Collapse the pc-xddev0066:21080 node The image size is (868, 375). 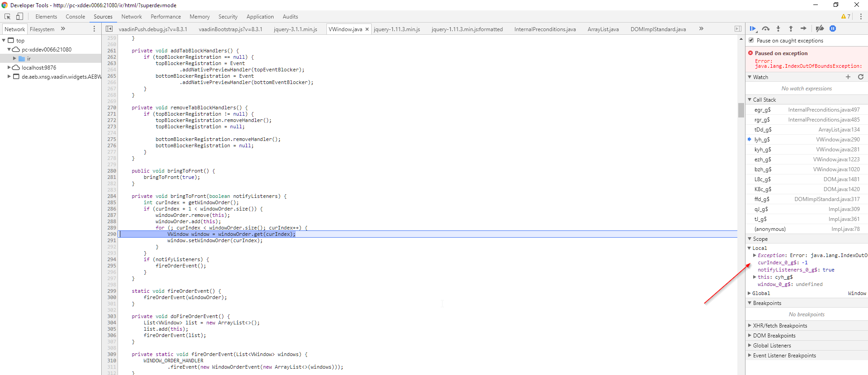(9, 49)
